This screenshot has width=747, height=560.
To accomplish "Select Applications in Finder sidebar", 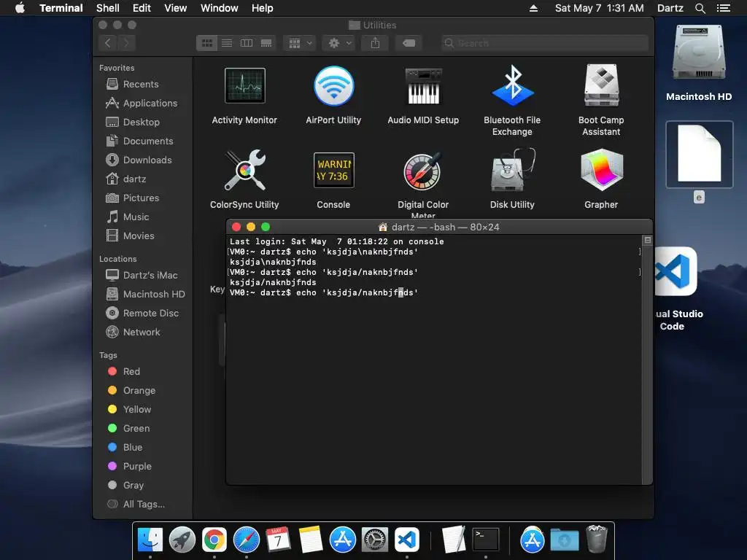I will (141, 104).
